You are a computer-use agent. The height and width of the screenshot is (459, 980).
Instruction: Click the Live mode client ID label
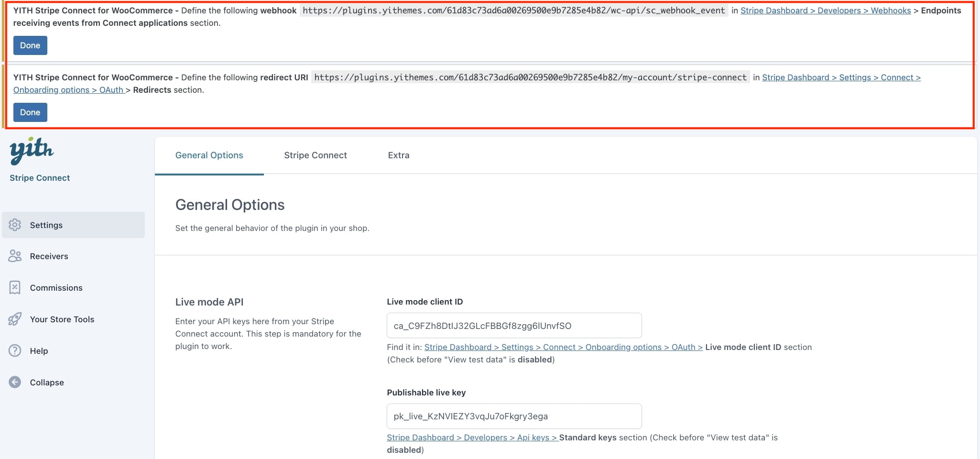click(425, 302)
